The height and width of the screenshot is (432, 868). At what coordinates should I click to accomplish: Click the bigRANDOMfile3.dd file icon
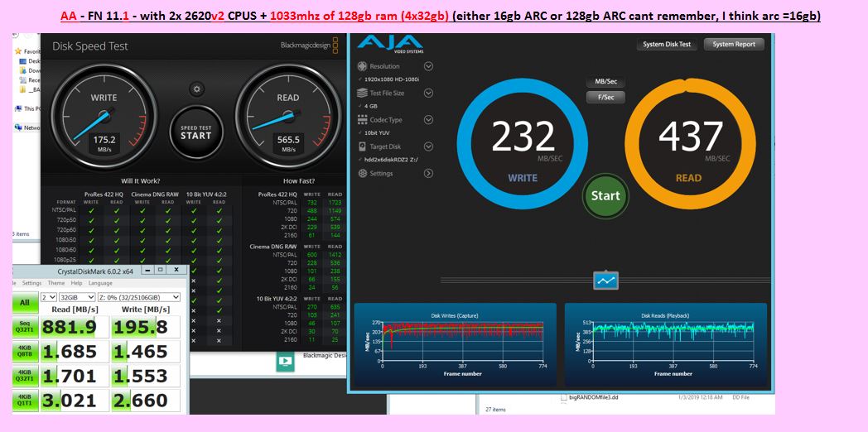click(x=564, y=397)
